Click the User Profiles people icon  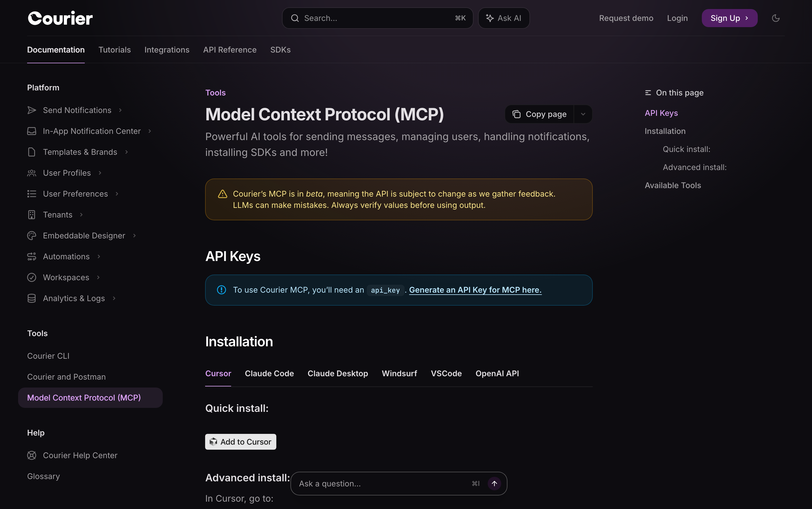[32, 173]
